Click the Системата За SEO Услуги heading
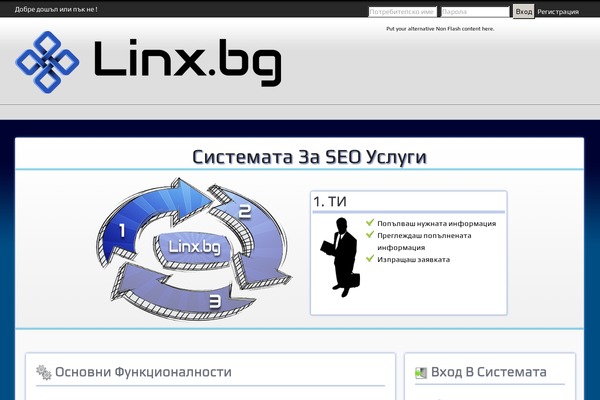 (x=309, y=157)
